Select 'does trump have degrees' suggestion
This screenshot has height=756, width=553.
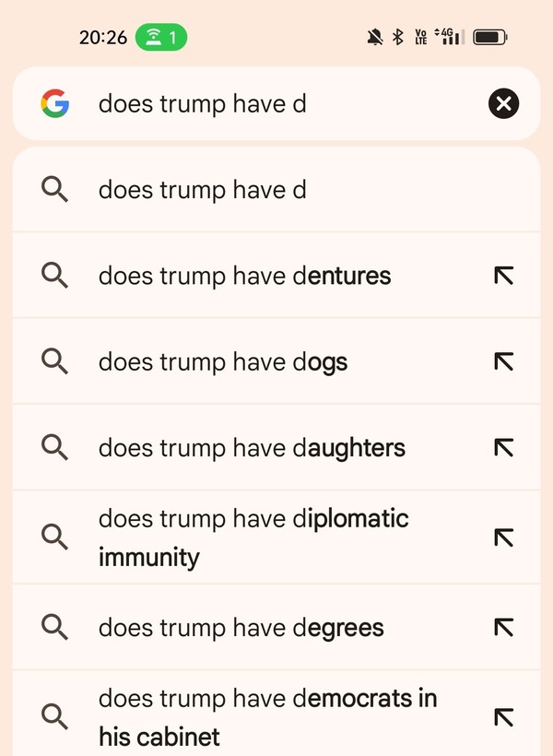click(241, 628)
